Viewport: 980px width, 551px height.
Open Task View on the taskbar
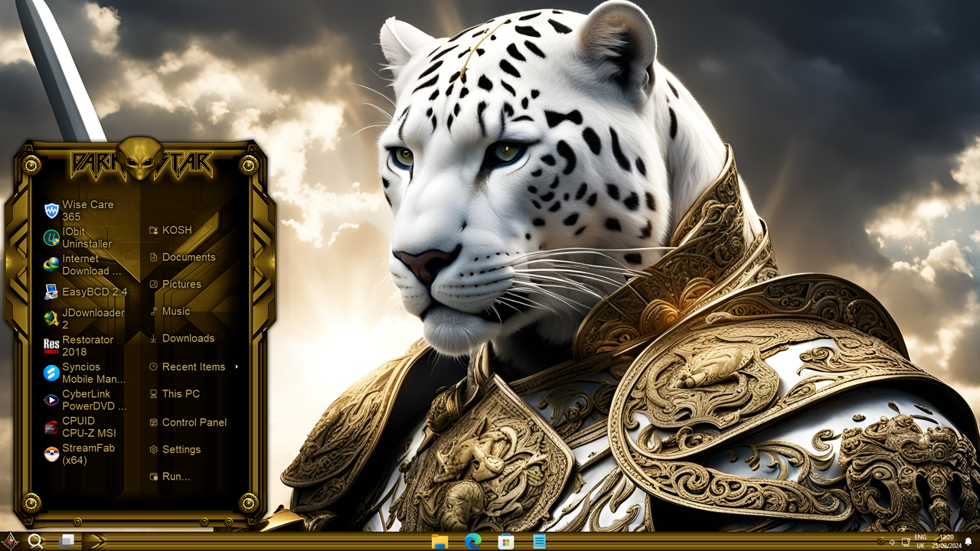tap(67, 541)
